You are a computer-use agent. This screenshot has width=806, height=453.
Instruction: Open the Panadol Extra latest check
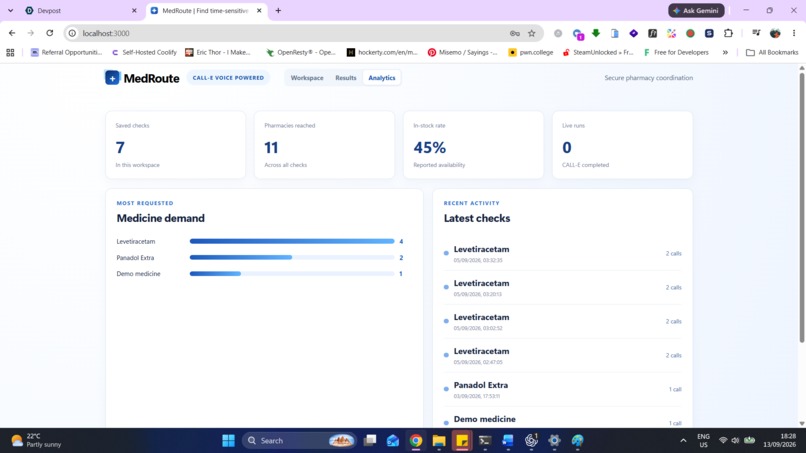pos(562,389)
